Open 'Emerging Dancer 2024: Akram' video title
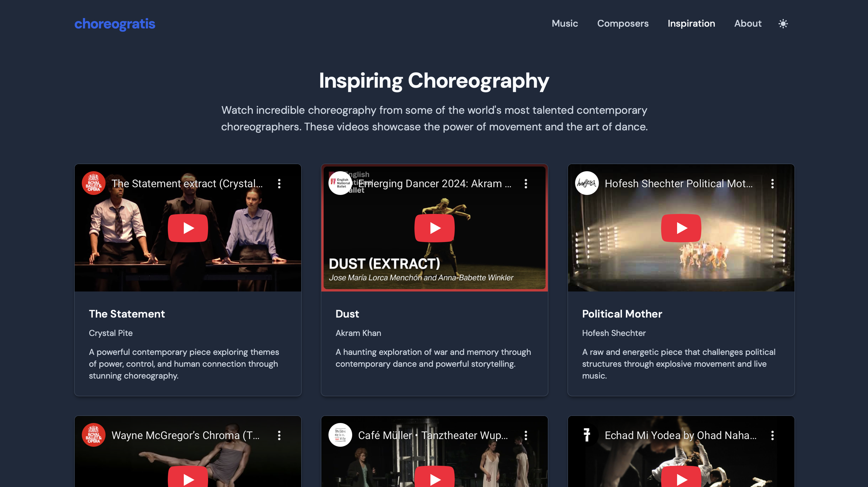 point(435,184)
